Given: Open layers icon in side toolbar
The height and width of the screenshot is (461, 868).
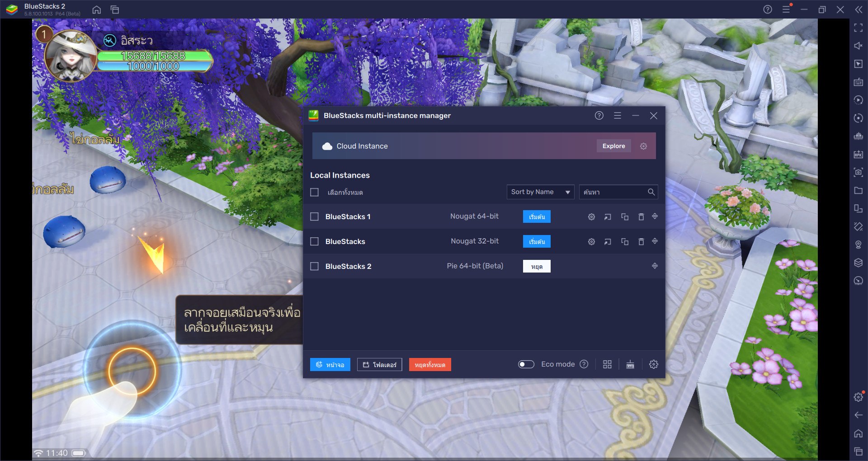Looking at the screenshot, I should [x=858, y=263].
